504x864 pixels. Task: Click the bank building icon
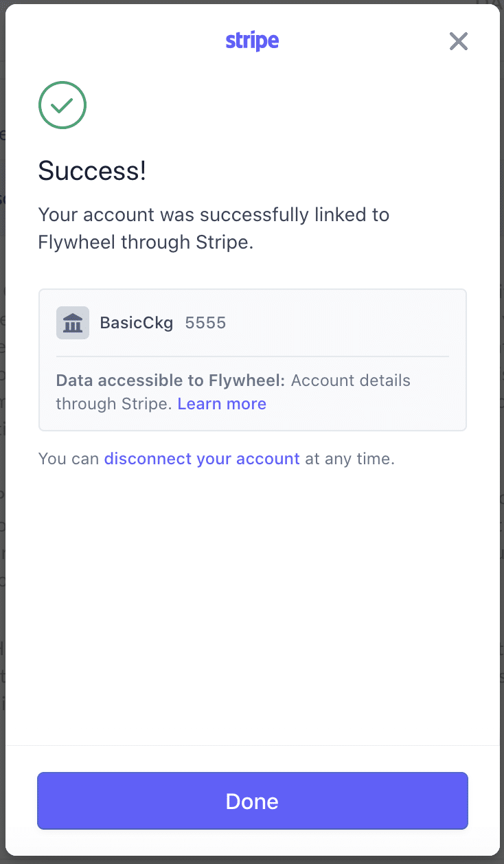pos(73,323)
